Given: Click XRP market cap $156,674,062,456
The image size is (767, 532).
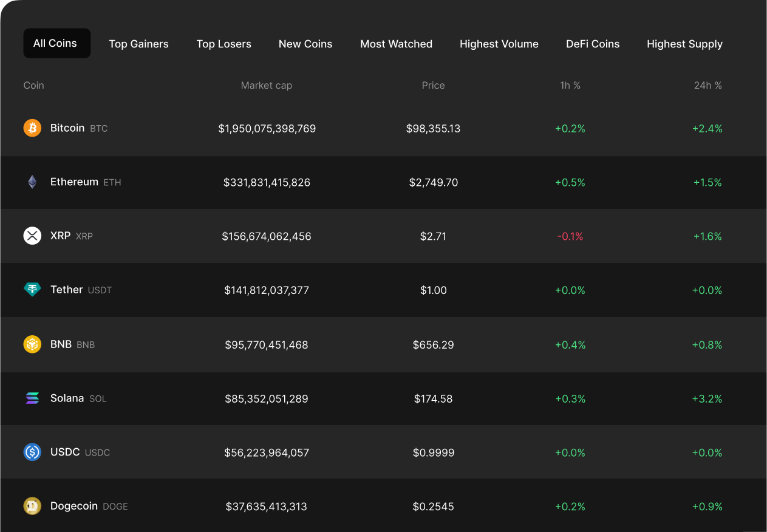Looking at the screenshot, I should (x=267, y=236).
